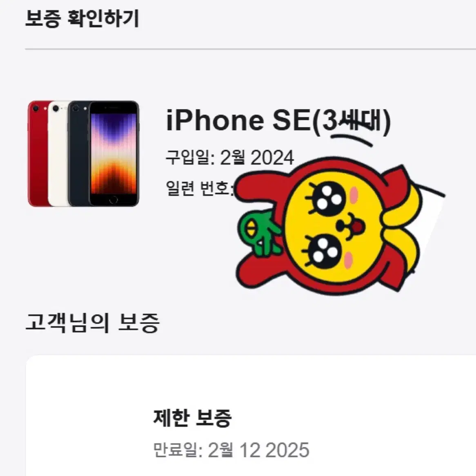Click the home button on the black iPhone
Screen dimensions: 476x476
113,200
